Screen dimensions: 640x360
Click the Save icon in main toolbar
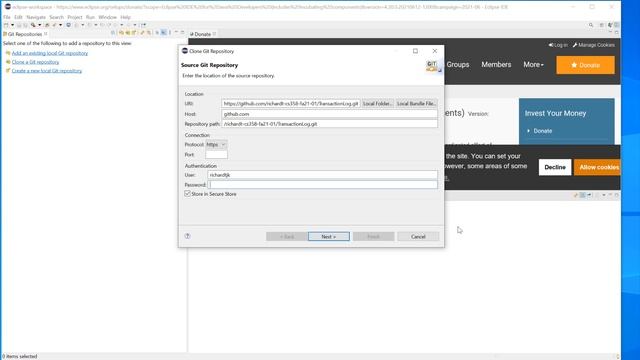click(19, 25)
